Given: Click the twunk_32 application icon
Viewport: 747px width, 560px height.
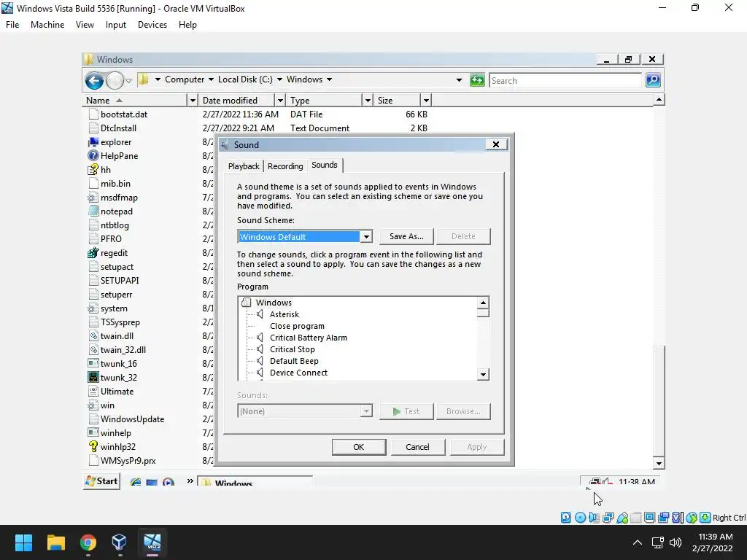Looking at the screenshot, I should (x=93, y=377).
